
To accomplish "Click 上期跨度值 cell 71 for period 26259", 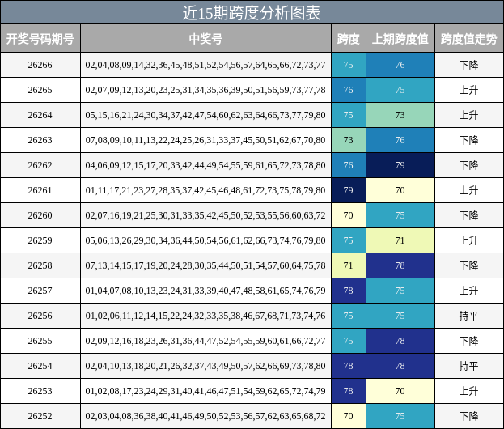I will click(400, 240).
